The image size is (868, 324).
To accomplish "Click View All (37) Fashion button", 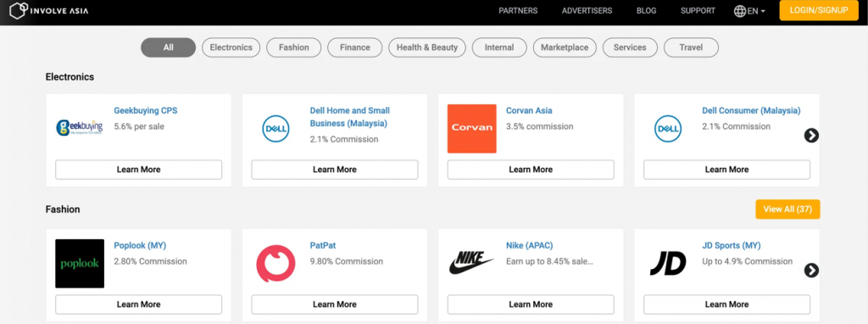I will pos(787,209).
